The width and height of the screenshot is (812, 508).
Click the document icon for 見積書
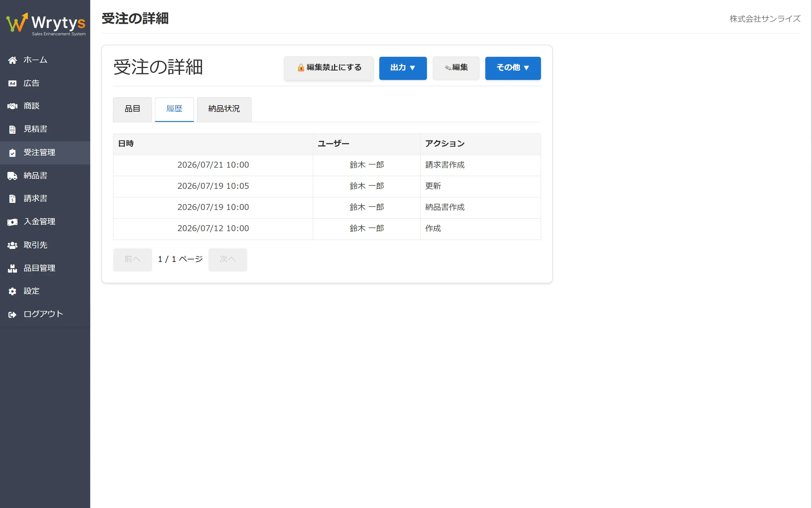pyautogui.click(x=12, y=129)
